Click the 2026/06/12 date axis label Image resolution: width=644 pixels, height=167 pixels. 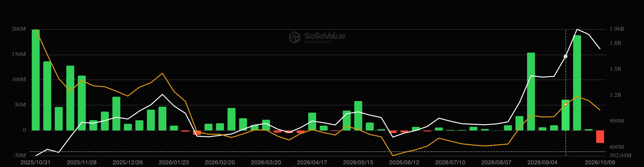tap(404, 162)
